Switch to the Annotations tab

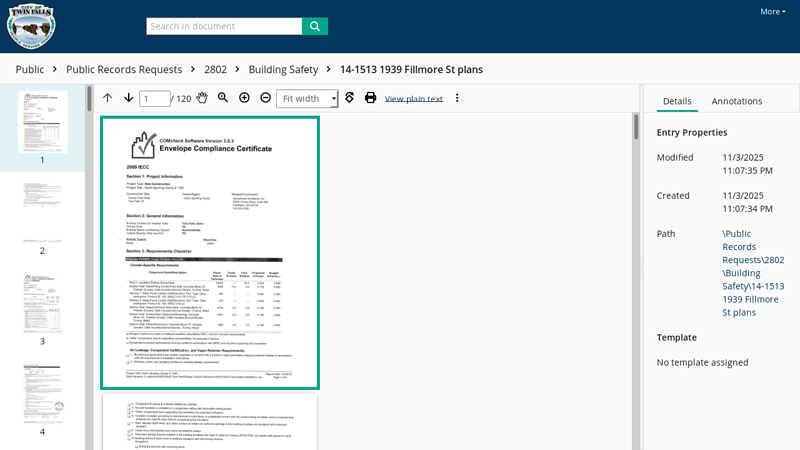[x=736, y=101]
